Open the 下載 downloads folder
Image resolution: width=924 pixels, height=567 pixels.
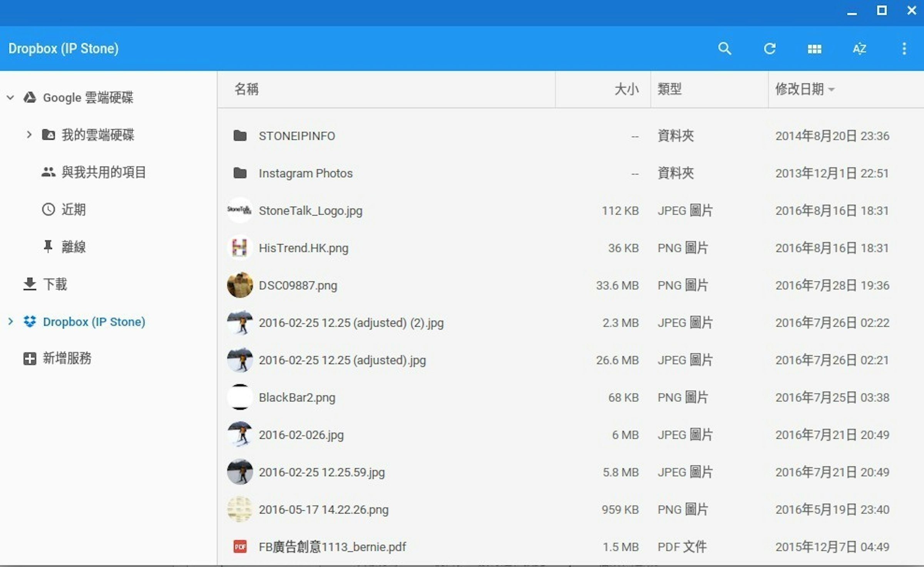55,284
